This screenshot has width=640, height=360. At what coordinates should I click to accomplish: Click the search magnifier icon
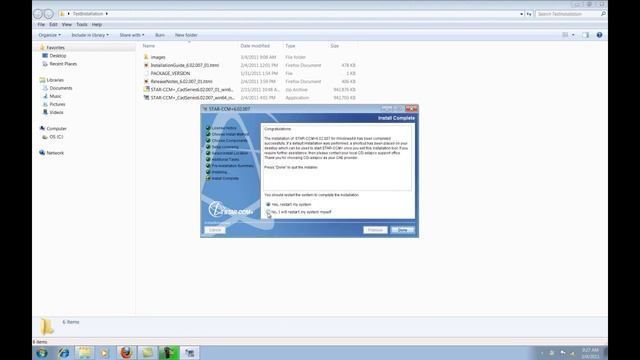click(603, 14)
